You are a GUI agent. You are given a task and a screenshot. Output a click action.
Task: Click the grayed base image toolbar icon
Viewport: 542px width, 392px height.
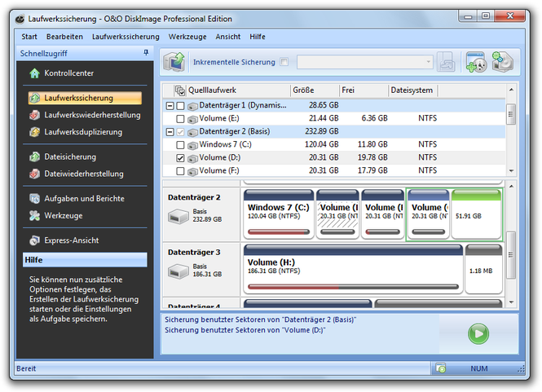click(446, 62)
